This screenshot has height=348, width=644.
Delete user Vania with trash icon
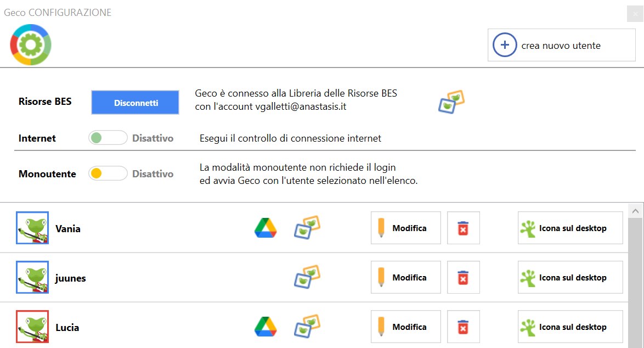click(x=463, y=228)
